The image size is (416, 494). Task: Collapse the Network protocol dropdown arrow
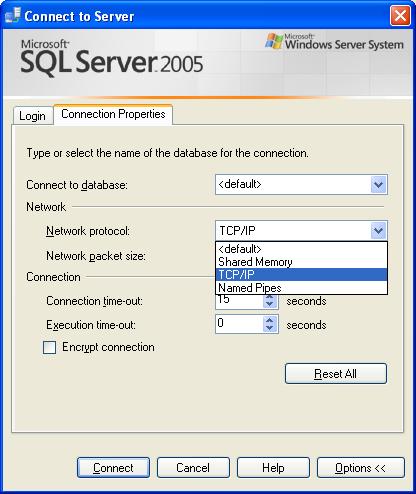coord(379,230)
